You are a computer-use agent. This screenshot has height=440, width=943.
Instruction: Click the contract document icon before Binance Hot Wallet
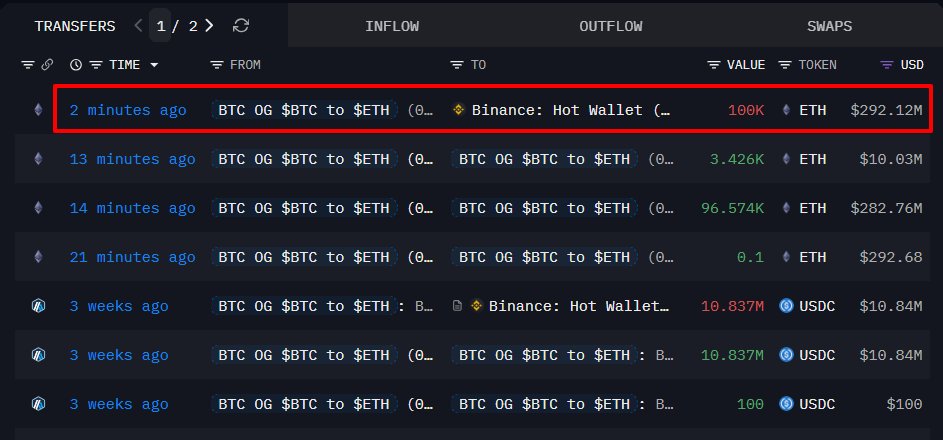(457, 306)
